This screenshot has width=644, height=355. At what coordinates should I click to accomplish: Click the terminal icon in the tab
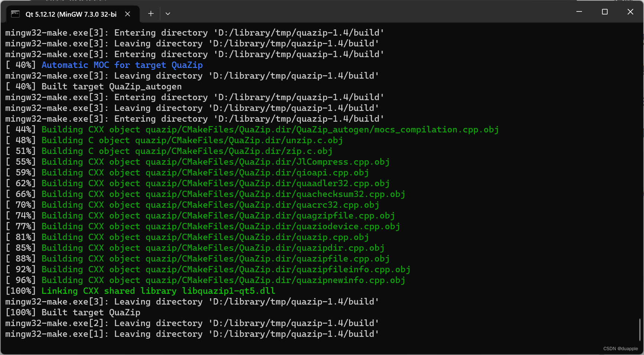coord(15,14)
